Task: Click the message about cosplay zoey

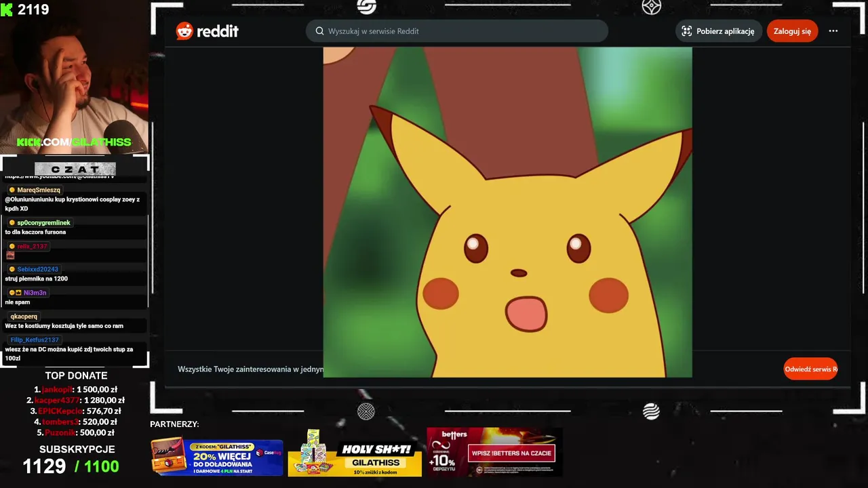Action: (x=72, y=204)
